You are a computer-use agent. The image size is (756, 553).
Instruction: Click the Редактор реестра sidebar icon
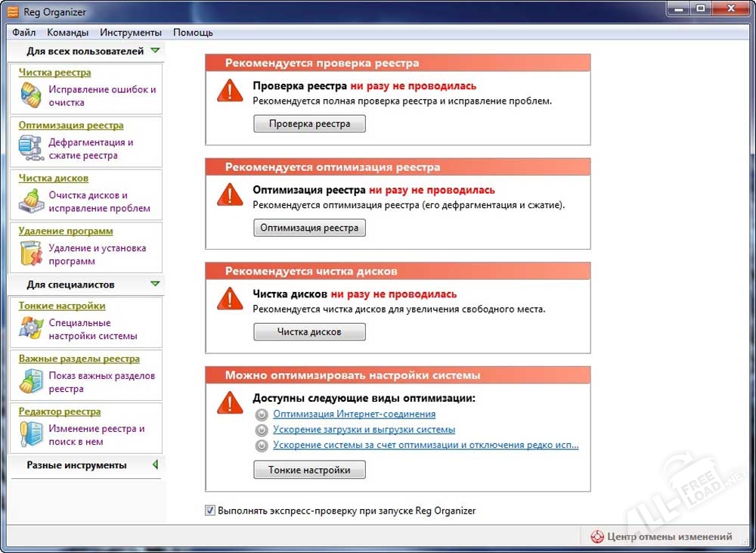pyautogui.click(x=30, y=435)
